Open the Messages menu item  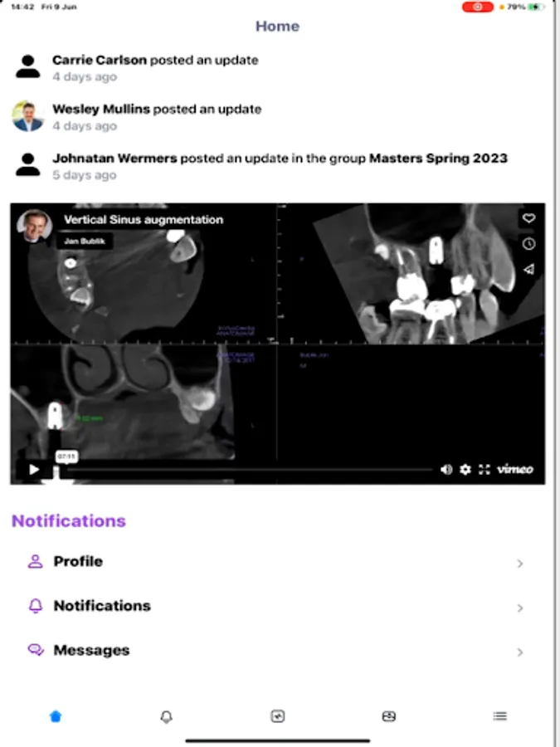[x=276, y=650]
